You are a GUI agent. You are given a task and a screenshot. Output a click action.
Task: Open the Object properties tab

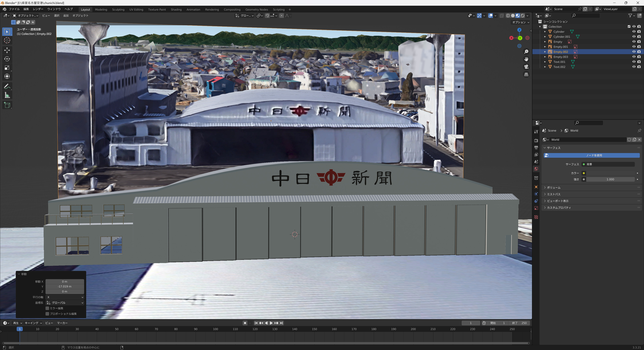536,187
